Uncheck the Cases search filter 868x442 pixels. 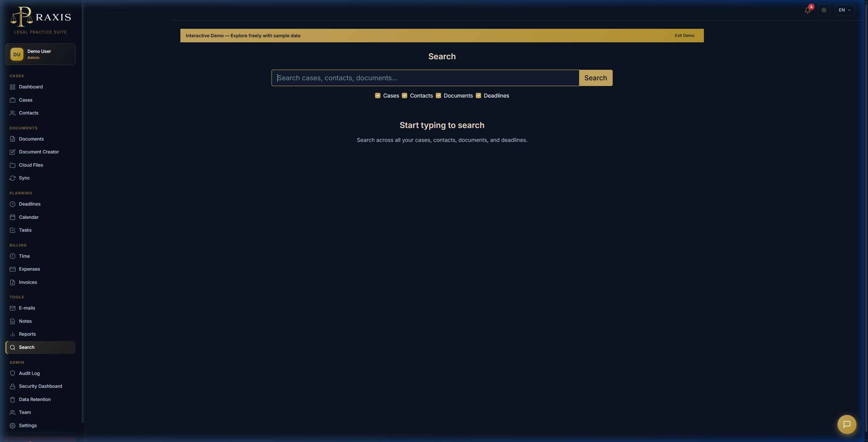pos(378,96)
